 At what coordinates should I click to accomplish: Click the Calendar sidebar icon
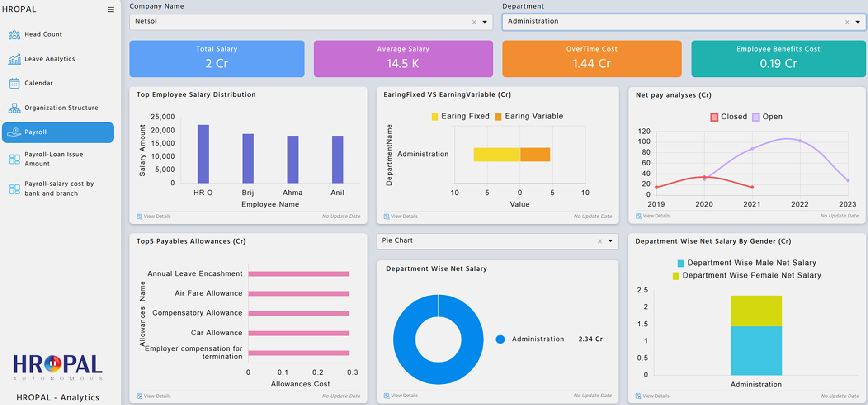[14, 83]
